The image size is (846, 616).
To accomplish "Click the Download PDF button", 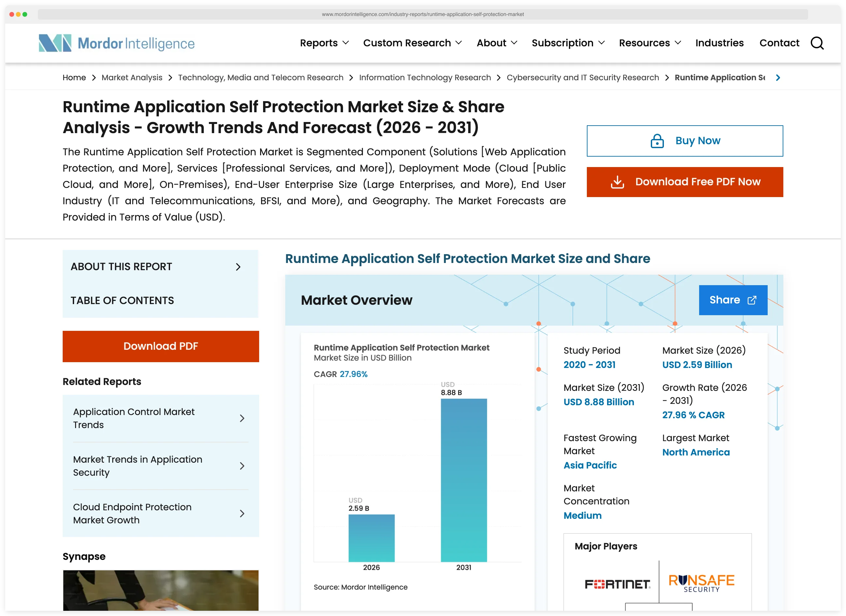I will click(x=160, y=346).
